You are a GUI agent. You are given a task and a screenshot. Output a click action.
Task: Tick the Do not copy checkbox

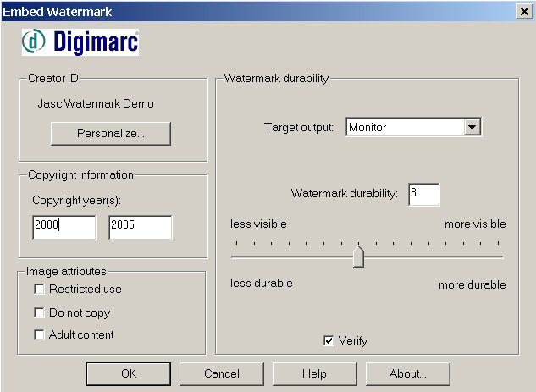click(39, 312)
